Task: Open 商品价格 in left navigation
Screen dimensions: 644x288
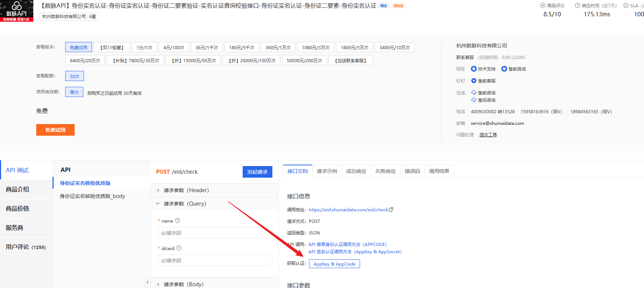Action: [x=26, y=208]
